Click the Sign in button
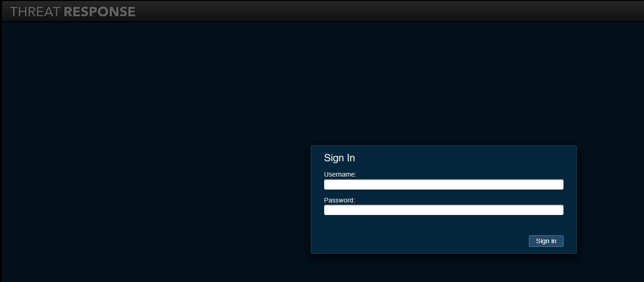Screen dimensions: 644x282 tap(546, 241)
